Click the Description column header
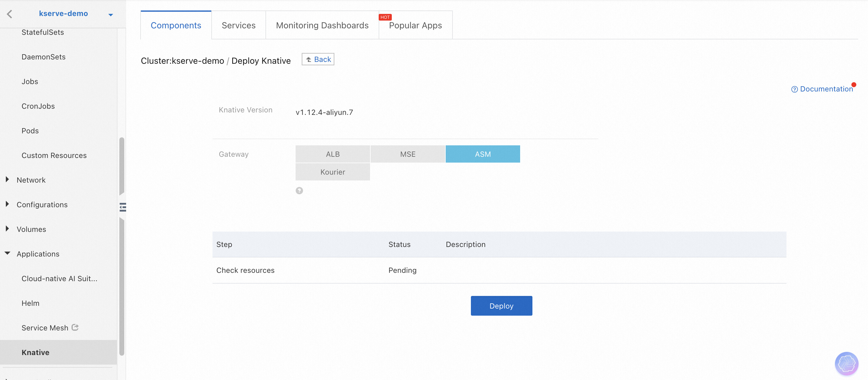The width and height of the screenshot is (868, 380). [465, 244]
